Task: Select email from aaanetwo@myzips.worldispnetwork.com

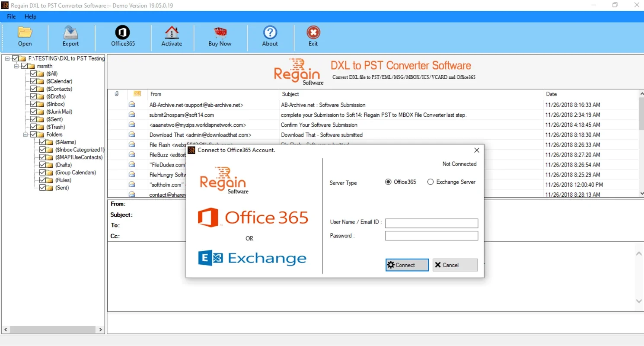Action: [x=198, y=125]
